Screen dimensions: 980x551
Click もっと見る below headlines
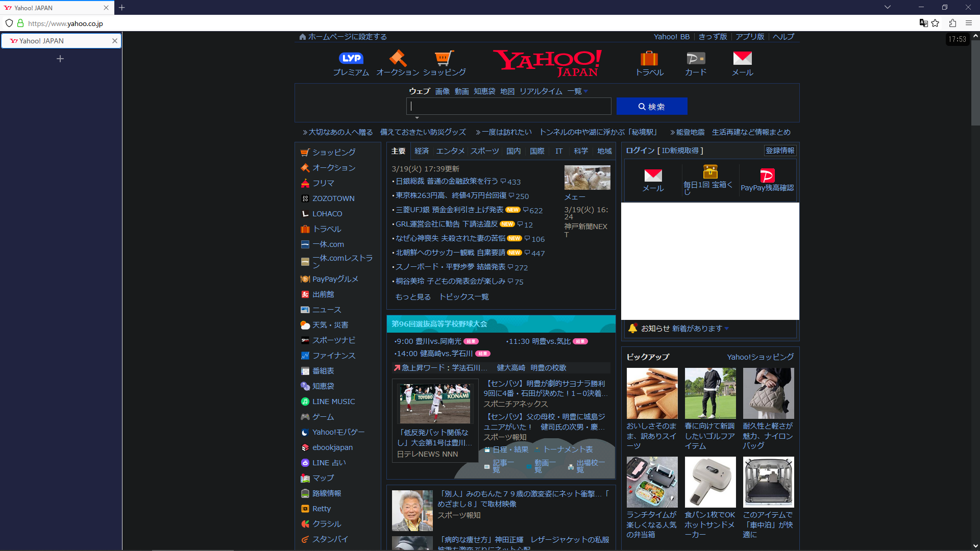(413, 297)
